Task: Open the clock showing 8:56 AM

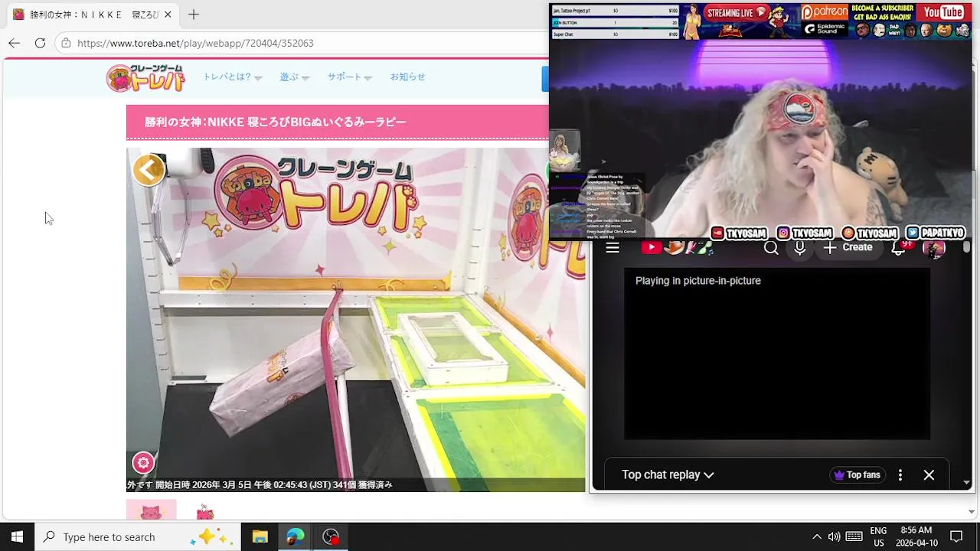Action: coord(916,536)
